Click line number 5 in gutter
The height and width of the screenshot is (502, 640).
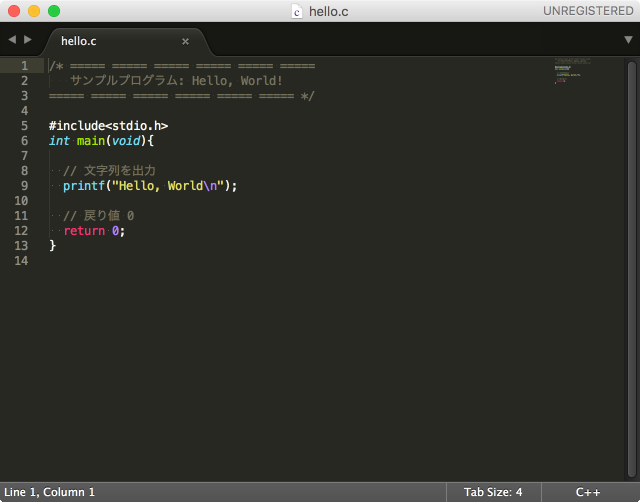coord(24,126)
